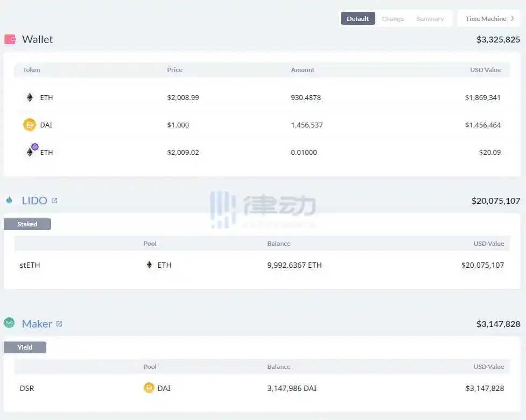The image size is (526, 420).
Task: Open the external link icon beside Maker
Action: (59, 324)
